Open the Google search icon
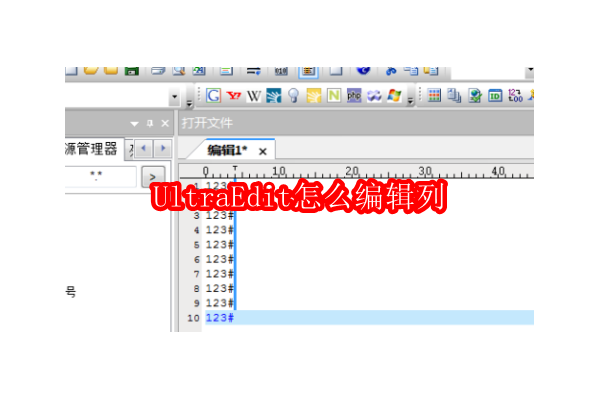 click(x=213, y=95)
